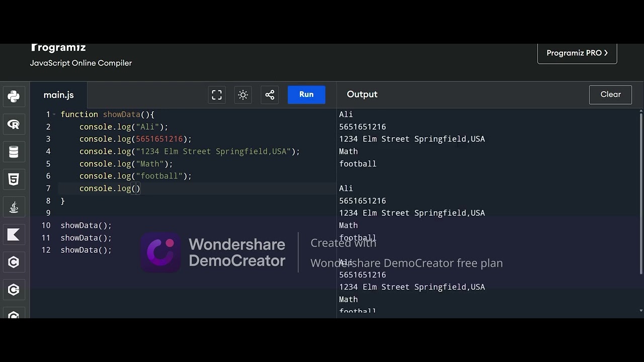Click the "JavaScript Online Compiler" title text
This screenshot has width=644, height=362.
pos(81,63)
